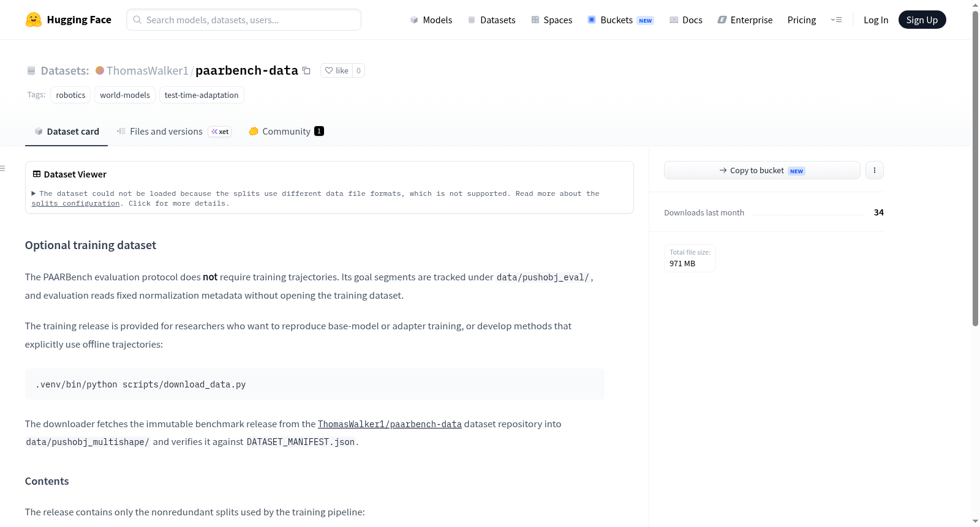Click the left-edge table of contents icon
980x527 pixels.
[x=3, y=168]
